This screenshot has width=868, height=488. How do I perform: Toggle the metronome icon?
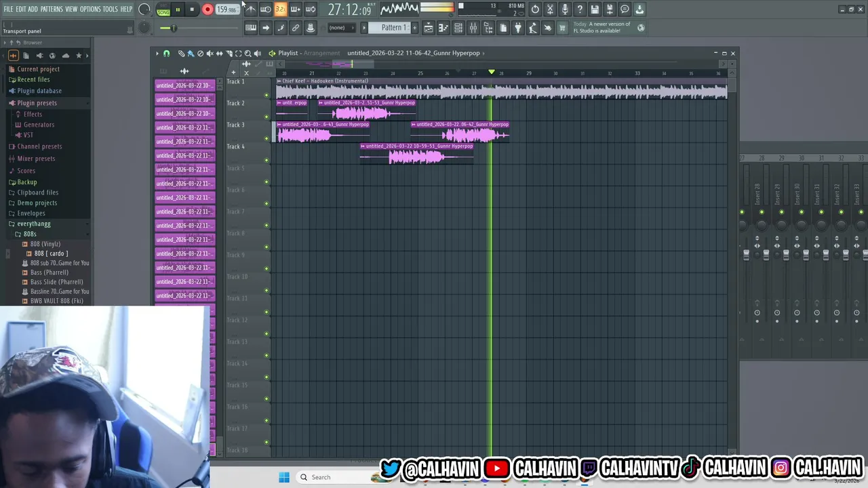point(251,9)
